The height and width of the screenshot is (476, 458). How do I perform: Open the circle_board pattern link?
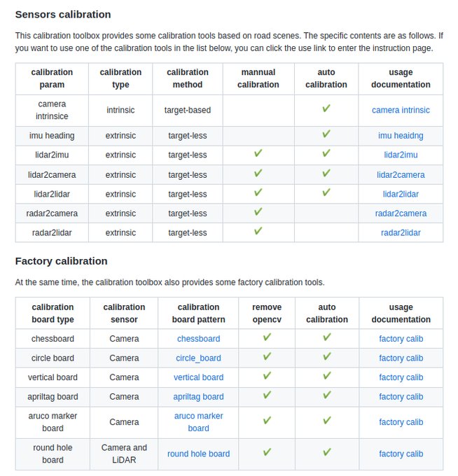pos(198,358)
